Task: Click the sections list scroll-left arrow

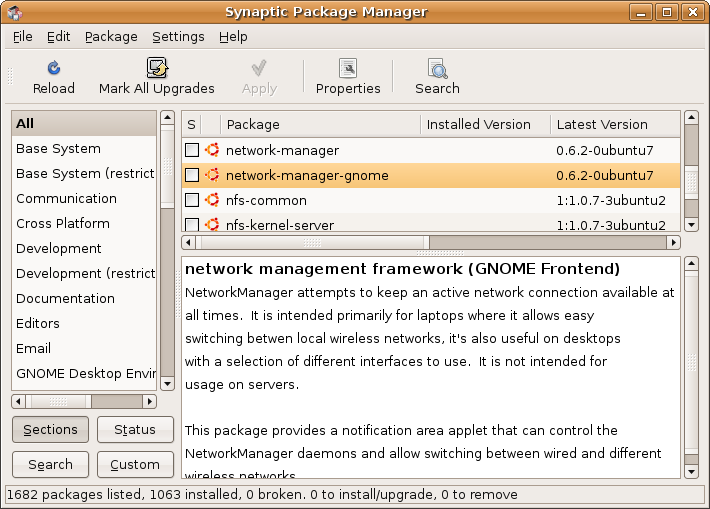Action: 19,401
